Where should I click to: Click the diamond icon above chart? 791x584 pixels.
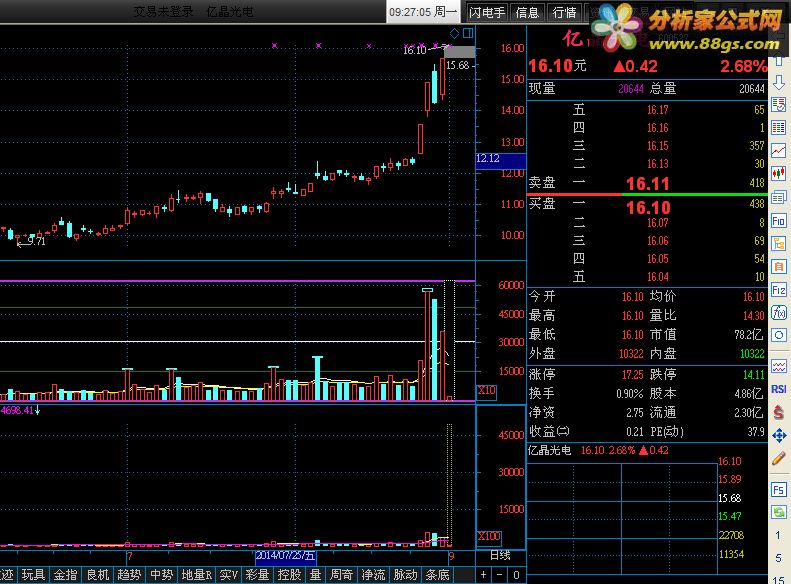(x=454, y=34)
